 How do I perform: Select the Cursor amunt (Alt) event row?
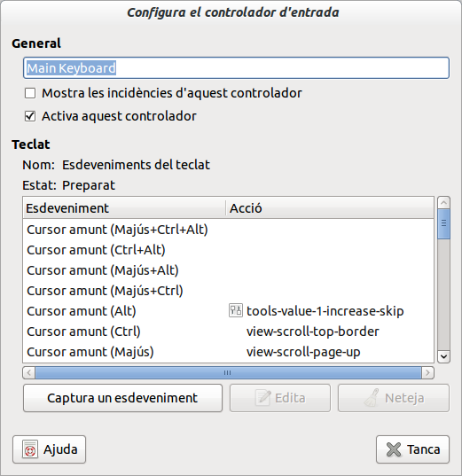point(228,311)
